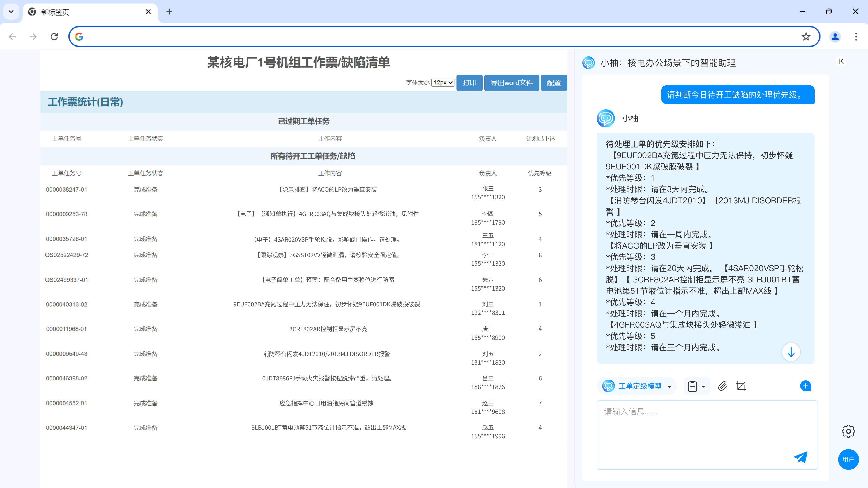Open the Chrome profile icon
868x488 pixels.
pyautogui.click(x=835, y=36)
